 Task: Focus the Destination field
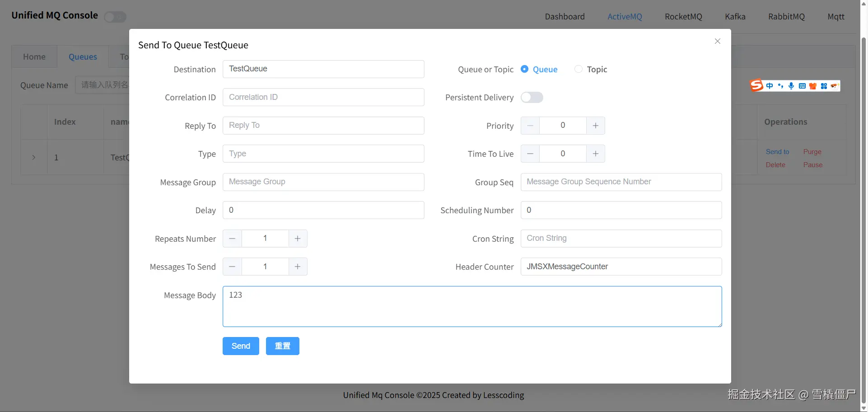(x=323, y=69)
